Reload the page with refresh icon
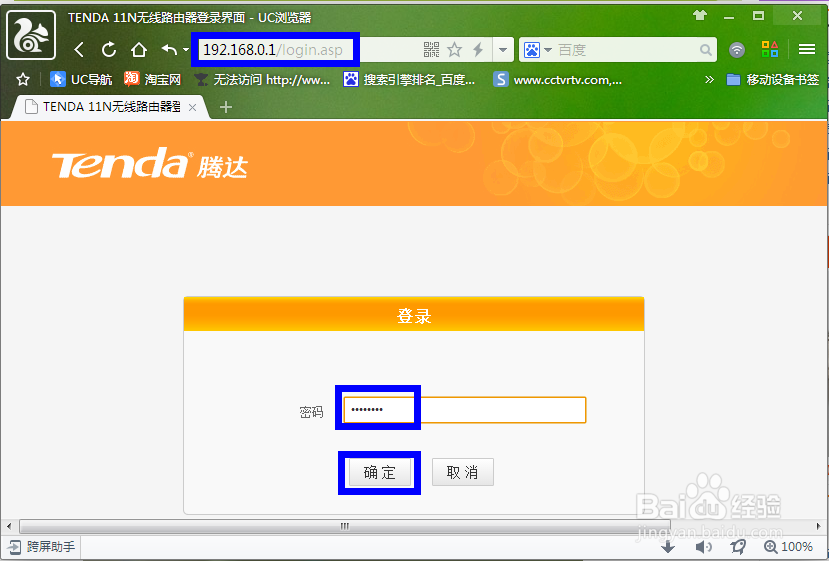This screenshot has height=561, width=829. tap(109, 50)
